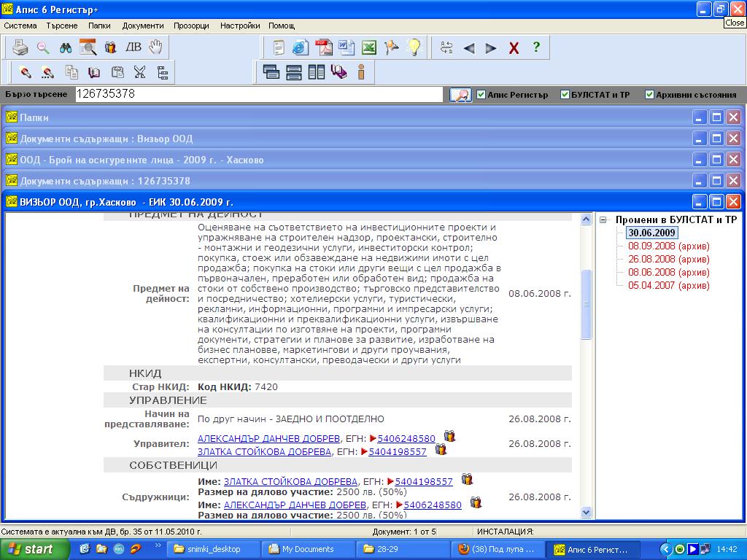Go back with the left arrow
The image size is (747, 560).
coord(469,48)
